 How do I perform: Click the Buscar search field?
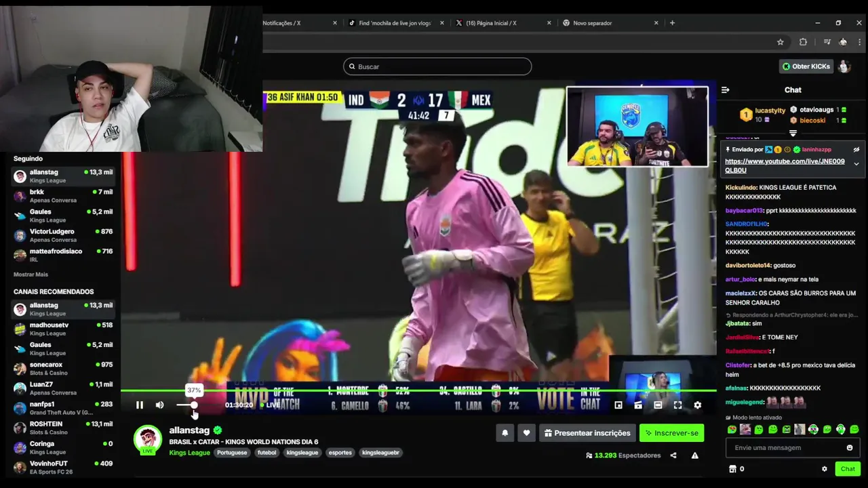click(437, 66)
